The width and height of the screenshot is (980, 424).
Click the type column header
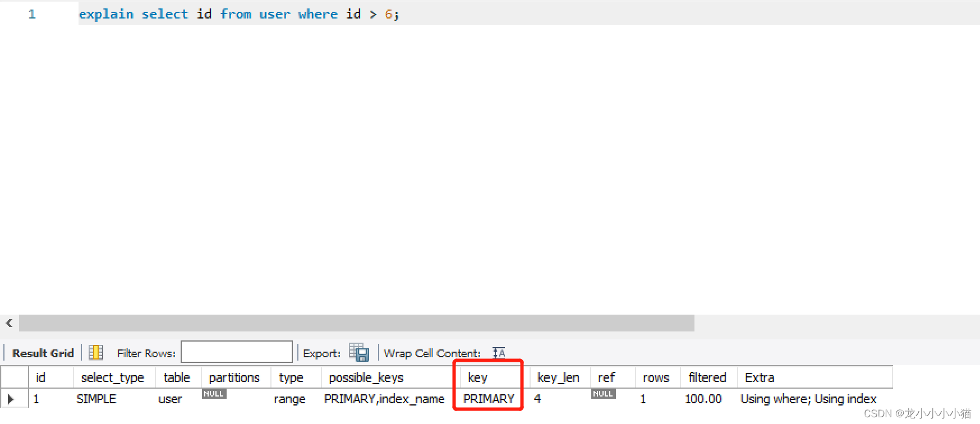click(296, 377)
